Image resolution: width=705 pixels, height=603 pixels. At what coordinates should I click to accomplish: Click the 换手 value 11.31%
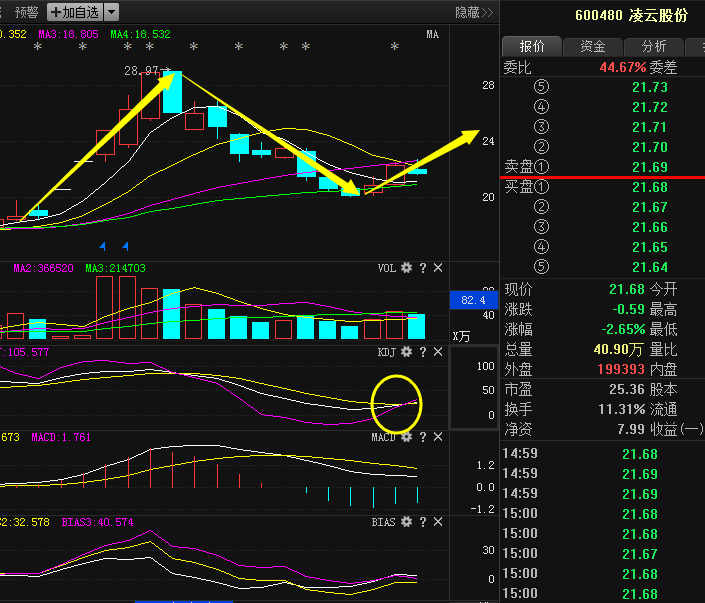click(x=622, y=409)
